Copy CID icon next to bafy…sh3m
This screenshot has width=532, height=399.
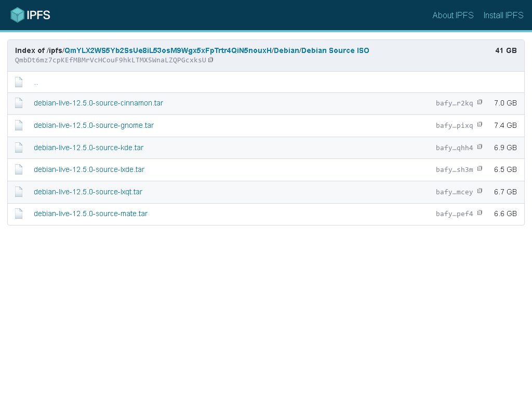480,169
